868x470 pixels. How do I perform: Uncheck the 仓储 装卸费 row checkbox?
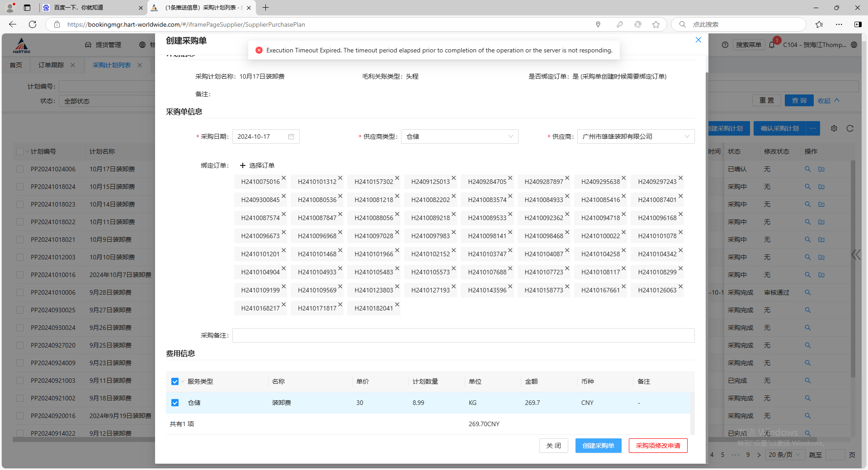tap(175, 403)
